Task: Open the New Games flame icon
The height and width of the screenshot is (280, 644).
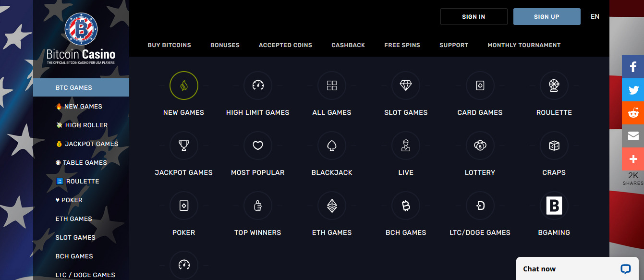Action: point(184,85)
